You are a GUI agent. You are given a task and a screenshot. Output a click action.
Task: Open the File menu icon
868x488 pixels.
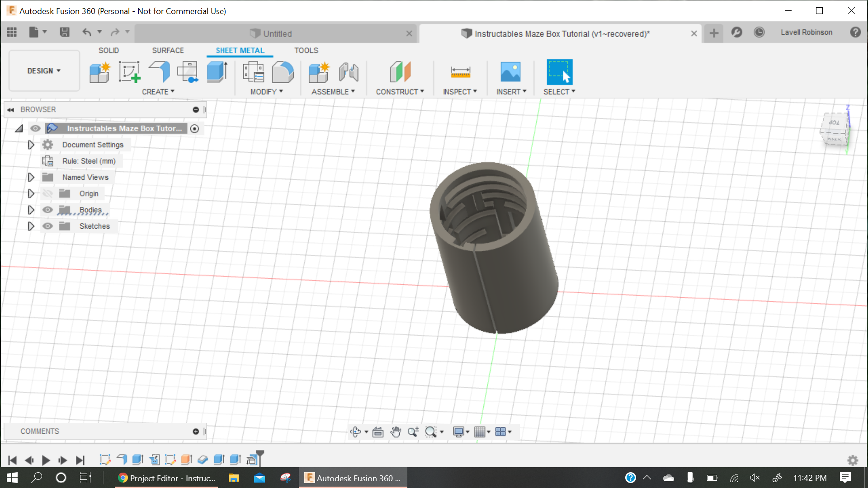pyautogui.click(x=38, y=32)
